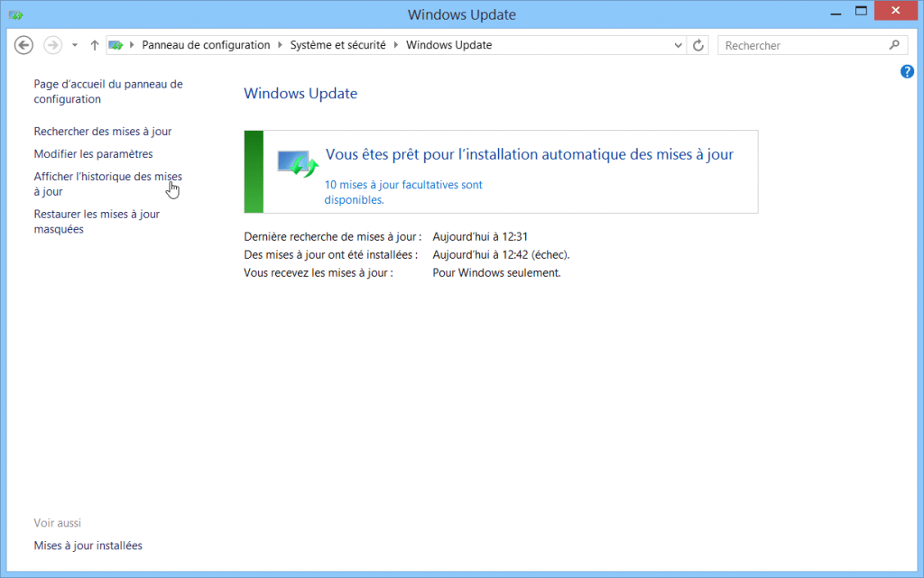The height and width of the screenshot is (578, 924).
Task: Open Modifier les paramètres
Action: pos(93,153)
